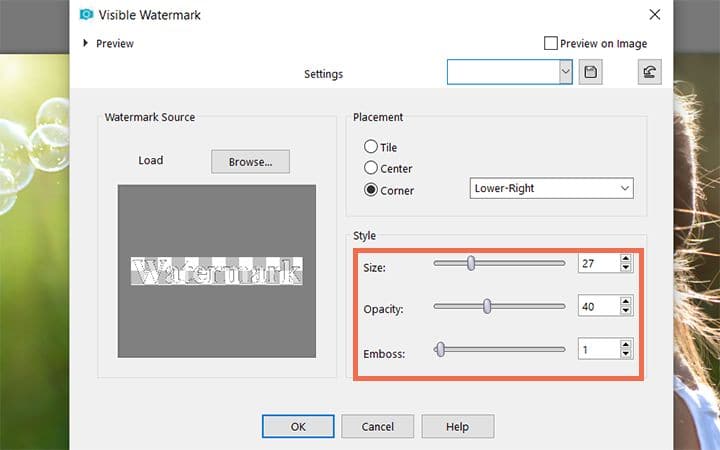This screenshot has width=720, height=450.
Task: Click the save preset floppy disk icon
Action: coord(590,72)
